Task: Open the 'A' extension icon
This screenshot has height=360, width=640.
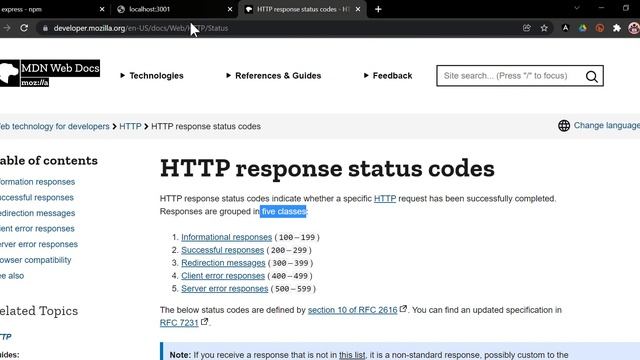Action: 565,28
